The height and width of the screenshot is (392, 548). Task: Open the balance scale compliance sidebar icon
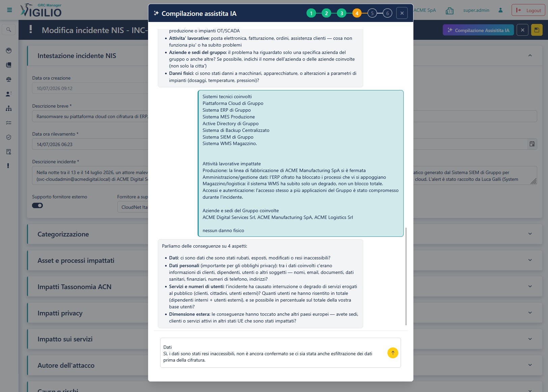9,79
